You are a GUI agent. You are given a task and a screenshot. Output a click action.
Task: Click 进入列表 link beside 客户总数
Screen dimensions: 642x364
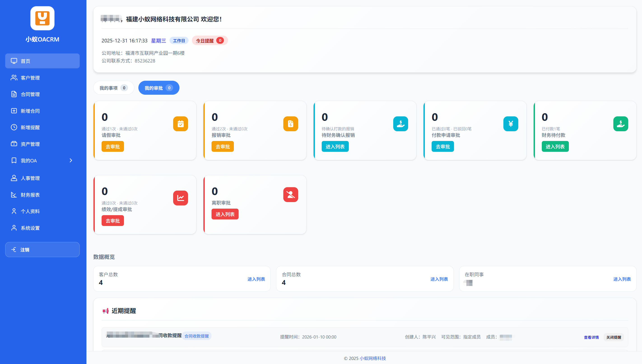256,279
